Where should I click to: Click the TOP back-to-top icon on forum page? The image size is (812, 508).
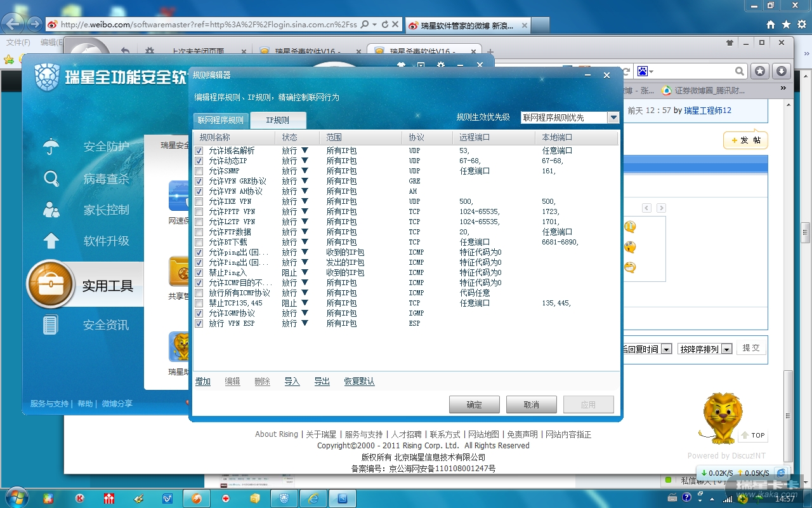753,436
